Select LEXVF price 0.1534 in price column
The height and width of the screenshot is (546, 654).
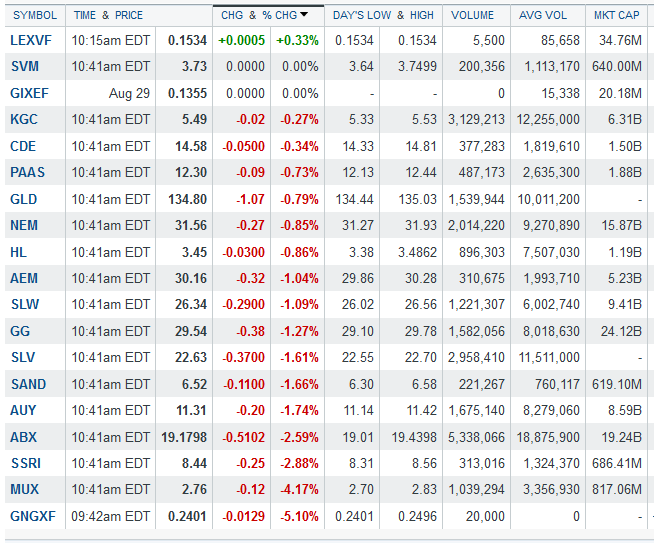187,40
